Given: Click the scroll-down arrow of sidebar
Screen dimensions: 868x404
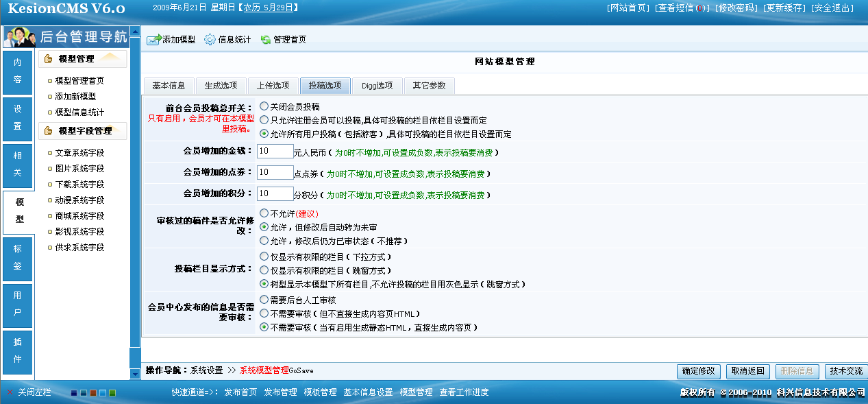Looking at the screenshot, I should tap(135, 374).
